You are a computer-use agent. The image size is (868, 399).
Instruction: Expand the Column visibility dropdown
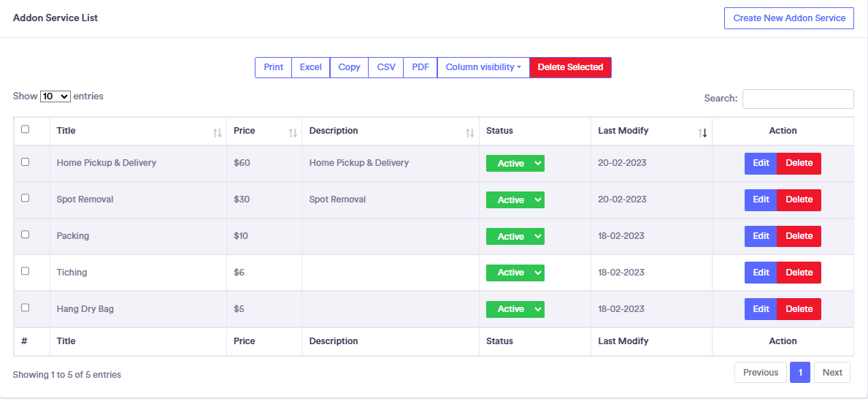(483, 67)
